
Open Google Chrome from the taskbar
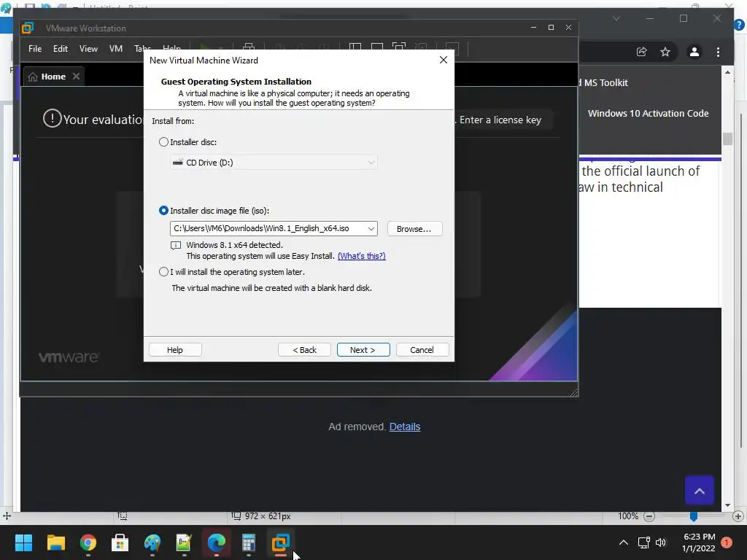coord(88,542)
